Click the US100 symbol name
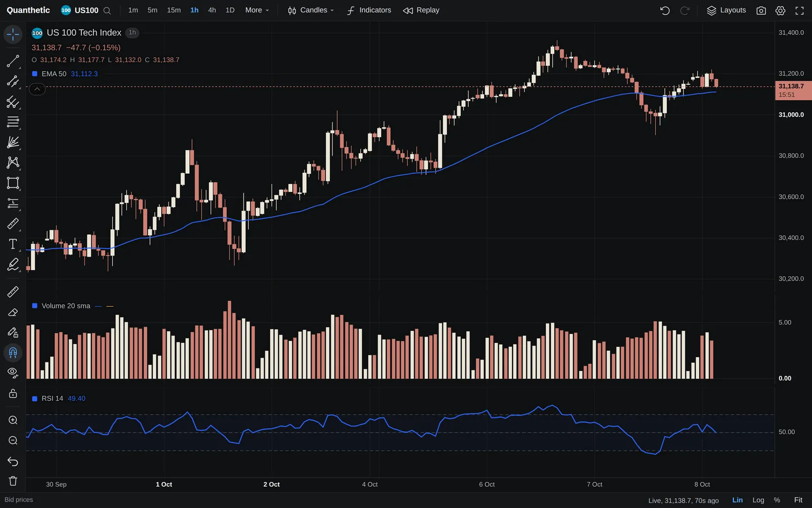 (86, 10)
